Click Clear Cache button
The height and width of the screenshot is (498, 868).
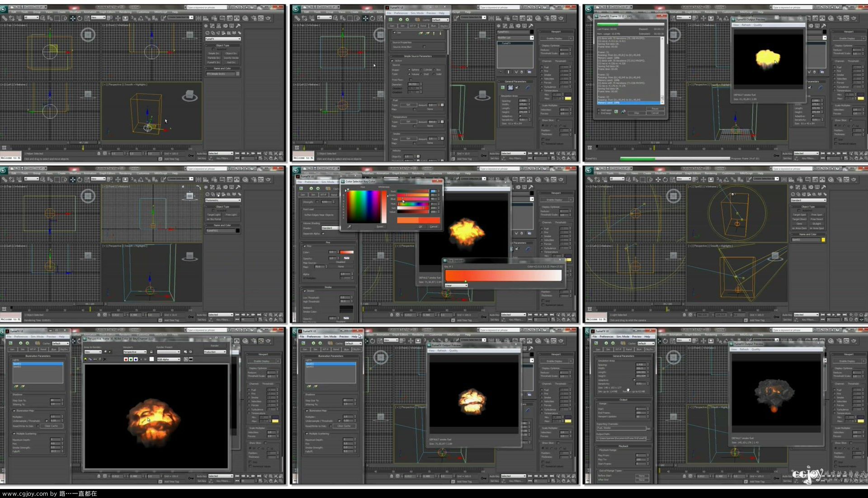[x=51, y=426]
